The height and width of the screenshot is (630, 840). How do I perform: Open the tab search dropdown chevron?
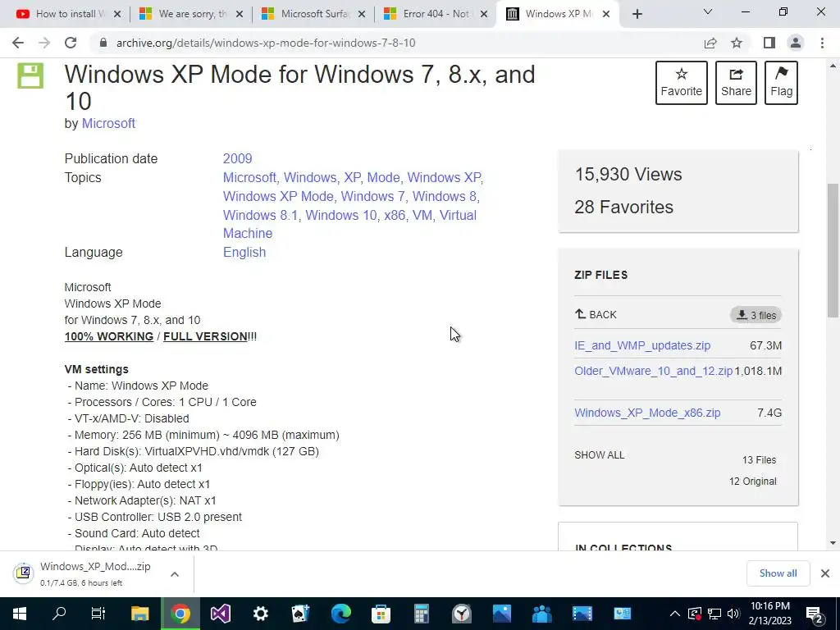coord(708,11)
